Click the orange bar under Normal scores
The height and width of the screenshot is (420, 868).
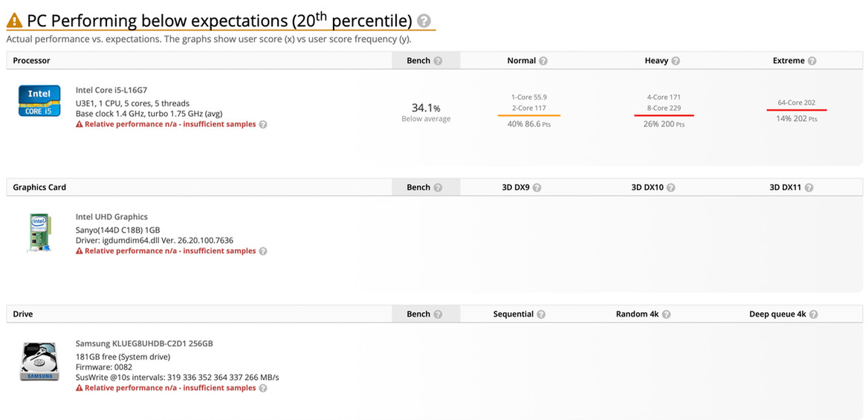tap(528, 115)
